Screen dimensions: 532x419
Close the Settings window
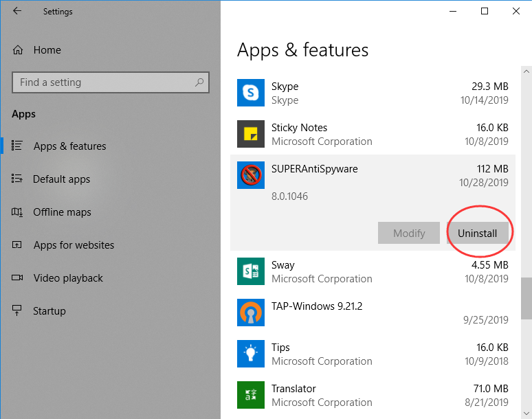pos(516,11)
